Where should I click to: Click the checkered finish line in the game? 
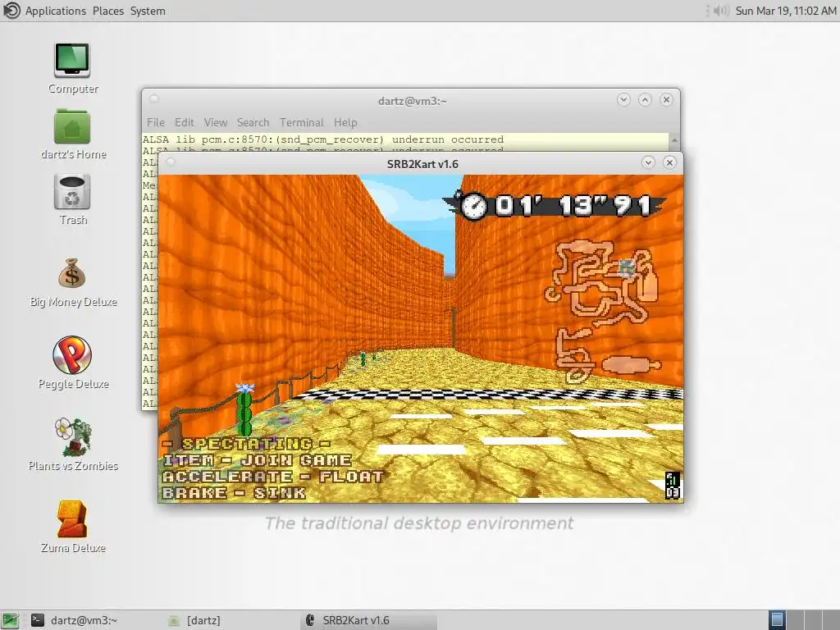pyautogui.click(x=487, y=395)
